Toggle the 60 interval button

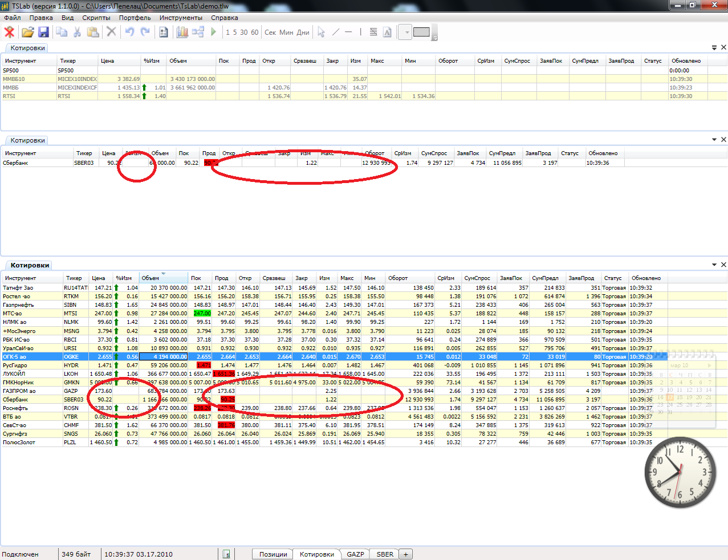[254, 33]
